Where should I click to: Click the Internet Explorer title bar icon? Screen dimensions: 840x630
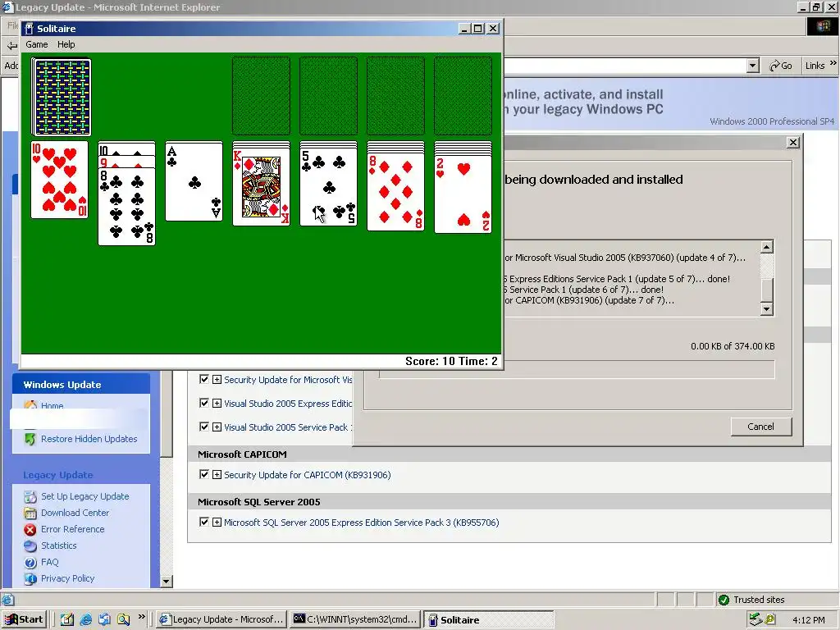point(7,7)
